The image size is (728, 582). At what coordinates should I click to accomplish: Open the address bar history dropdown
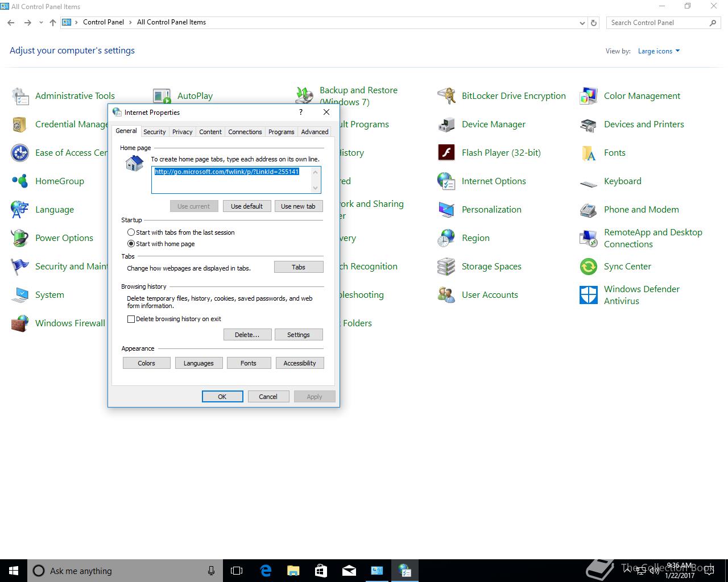(582, 23)
